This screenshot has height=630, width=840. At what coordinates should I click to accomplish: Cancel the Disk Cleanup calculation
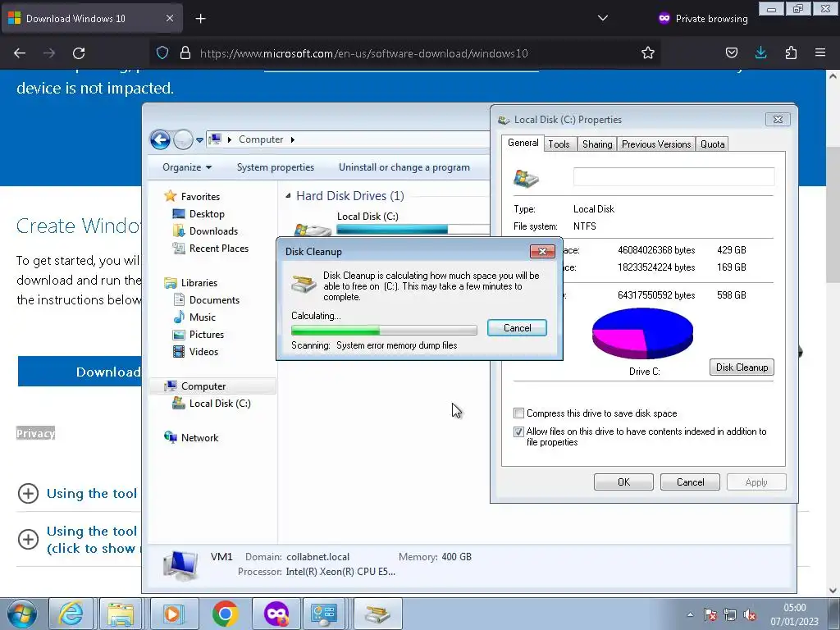(x=517, y=328)
